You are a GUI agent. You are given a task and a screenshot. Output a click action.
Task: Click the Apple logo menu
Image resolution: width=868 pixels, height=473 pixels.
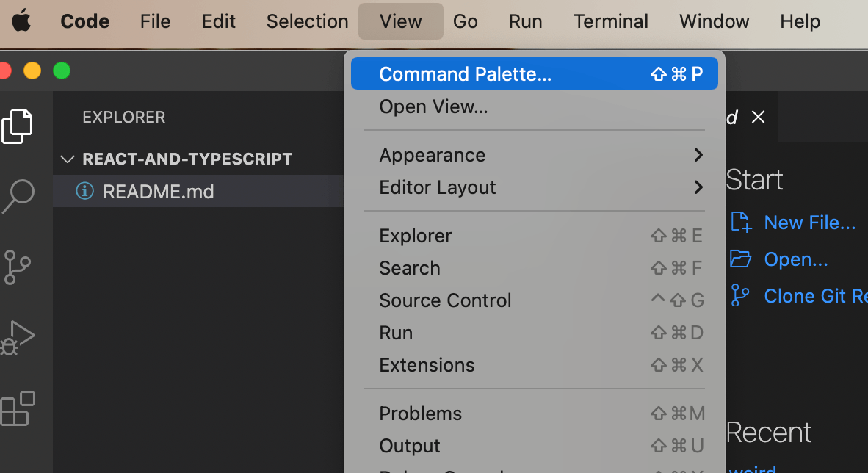[21, 21]
